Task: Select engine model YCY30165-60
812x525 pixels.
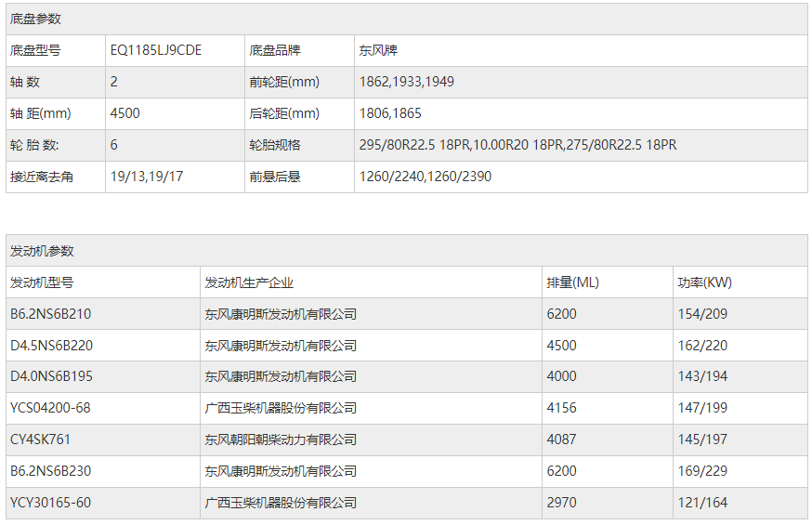Action: coord(51,503)
